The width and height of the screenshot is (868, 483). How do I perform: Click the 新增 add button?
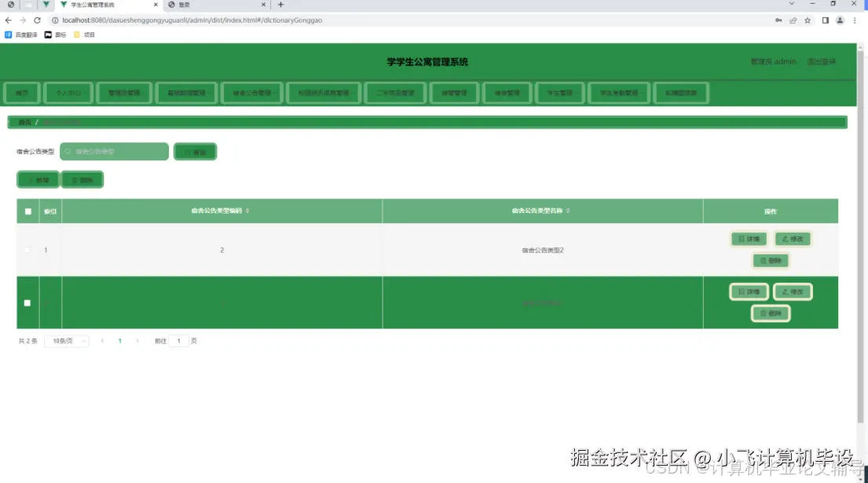38,180
